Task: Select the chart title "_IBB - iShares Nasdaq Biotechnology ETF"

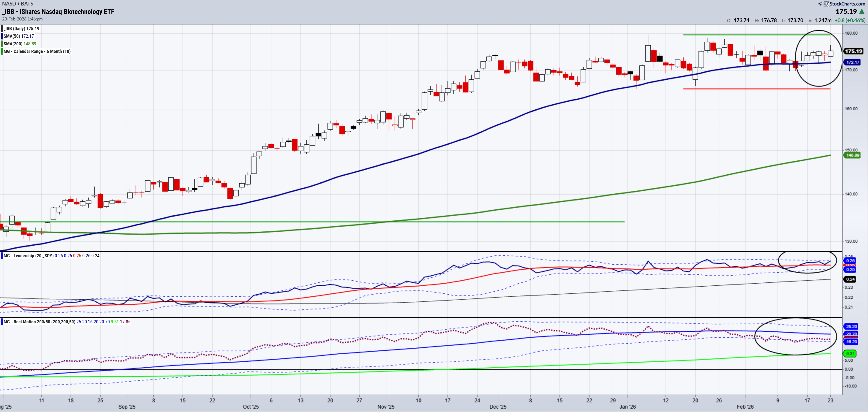Action: tap(58, 12)
